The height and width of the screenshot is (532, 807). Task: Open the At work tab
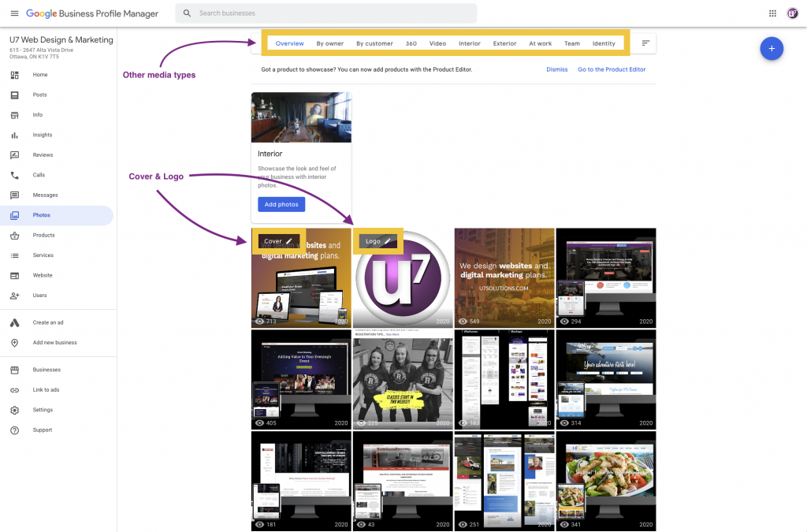(541, 43)
